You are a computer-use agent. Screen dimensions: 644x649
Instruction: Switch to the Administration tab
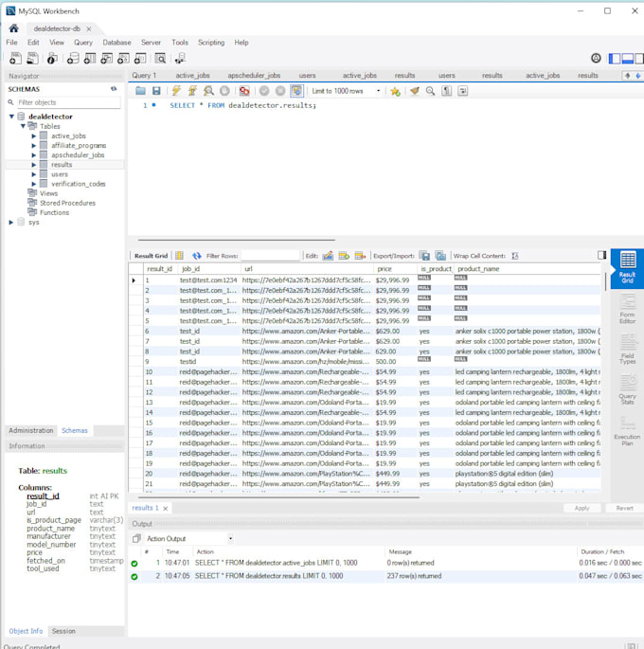point(31,430)
